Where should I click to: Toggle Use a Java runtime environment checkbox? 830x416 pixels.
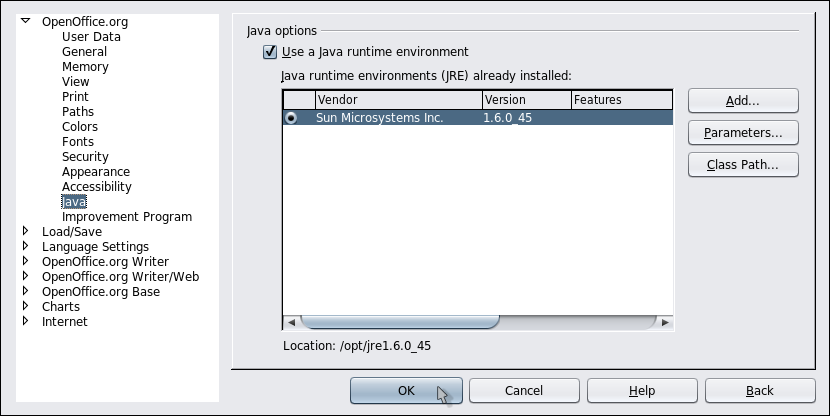click(x=270, y=52)
